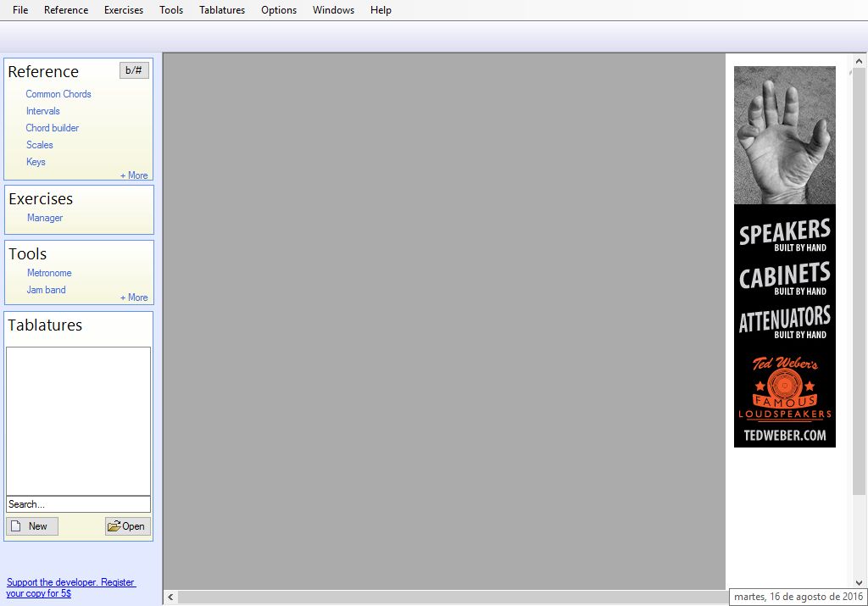Toggle the b/# flat-sharp notation button
Screen dimensions: 868x606
[x=134, y=70]
